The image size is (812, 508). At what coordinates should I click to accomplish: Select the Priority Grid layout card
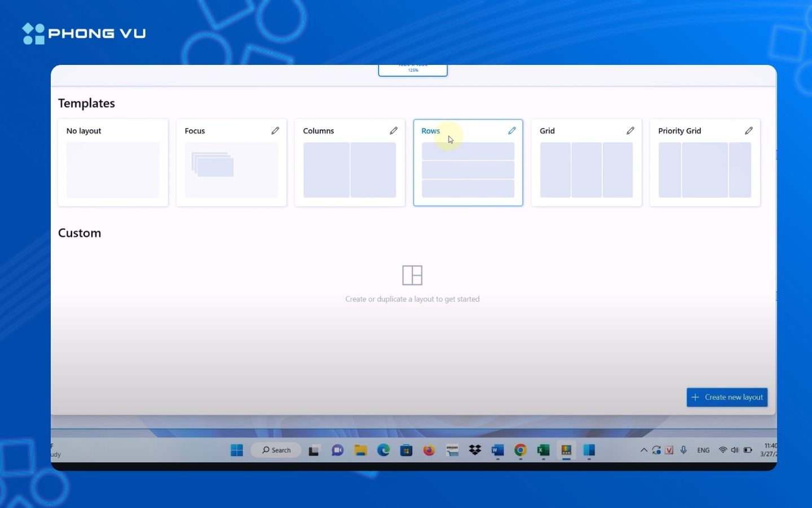coord(705,169)
